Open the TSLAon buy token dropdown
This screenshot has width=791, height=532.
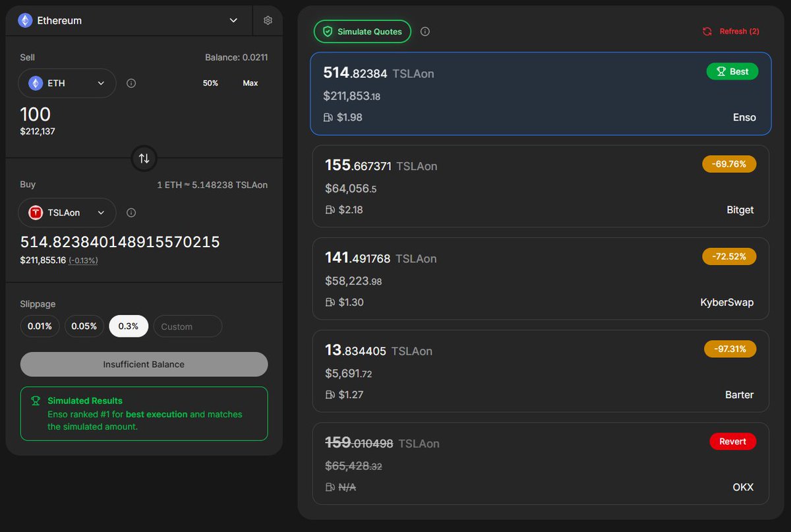coord(67,213)
